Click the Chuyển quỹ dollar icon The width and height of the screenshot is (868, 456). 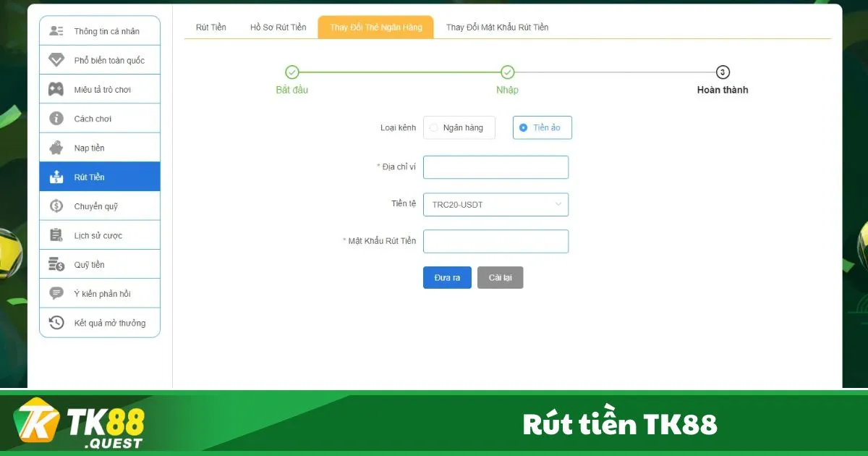tap(56, 206)
